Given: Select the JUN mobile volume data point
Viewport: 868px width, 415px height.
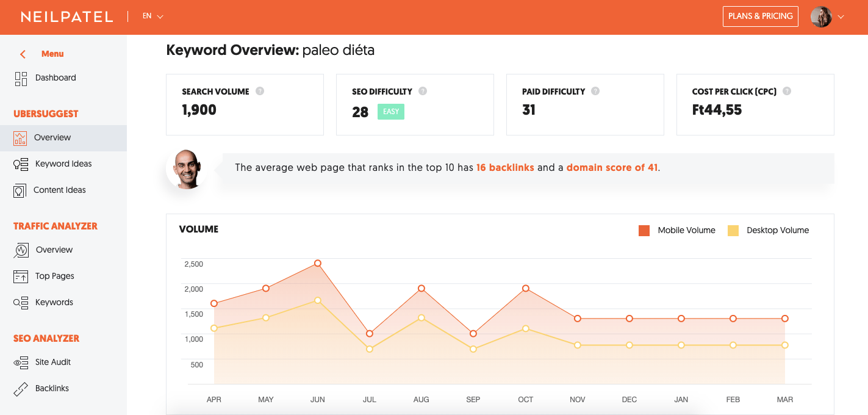Looking at the screenshot, I should coord(318,264).
